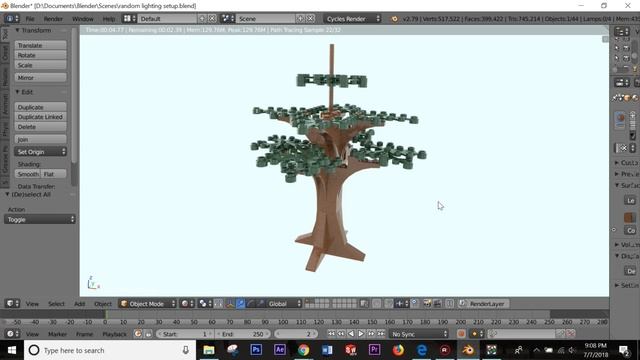This screenshot has width=640, height=360.
Task: Click the OpenGL animation render icon
Action: coord(437,304)
